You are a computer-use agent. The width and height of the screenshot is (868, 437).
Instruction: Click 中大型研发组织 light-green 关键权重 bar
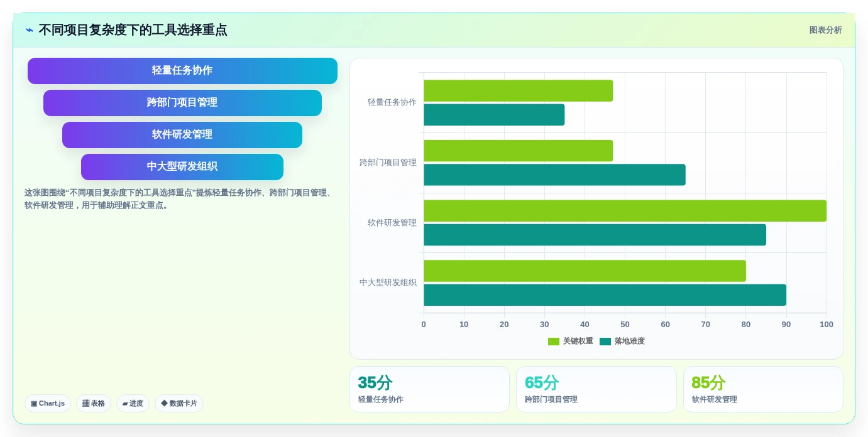click(x=585, y=271)
